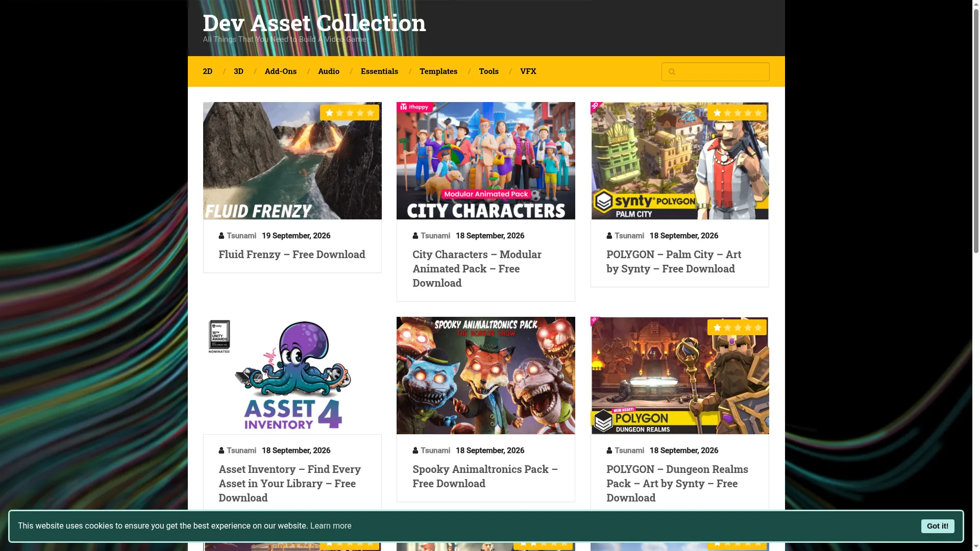The image size is (980, 551).
Task: Click date on City Characters card
Action: (490, 236)
